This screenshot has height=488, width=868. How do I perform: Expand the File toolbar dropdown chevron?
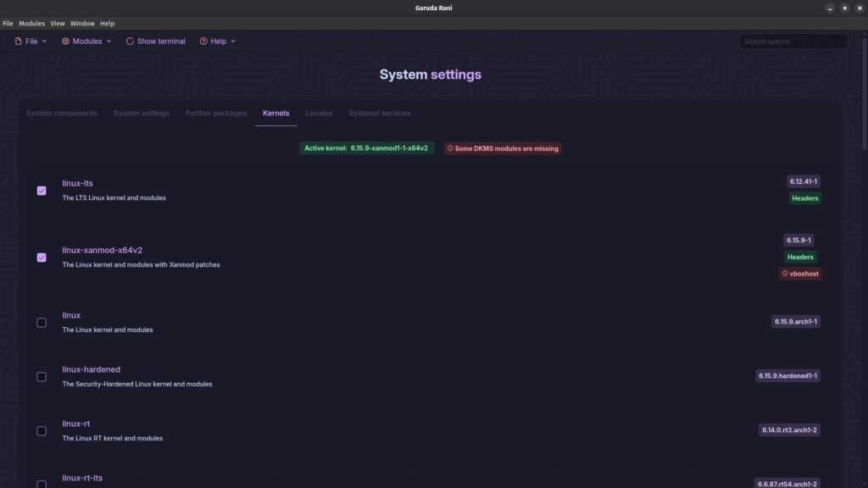coord(44,42)
